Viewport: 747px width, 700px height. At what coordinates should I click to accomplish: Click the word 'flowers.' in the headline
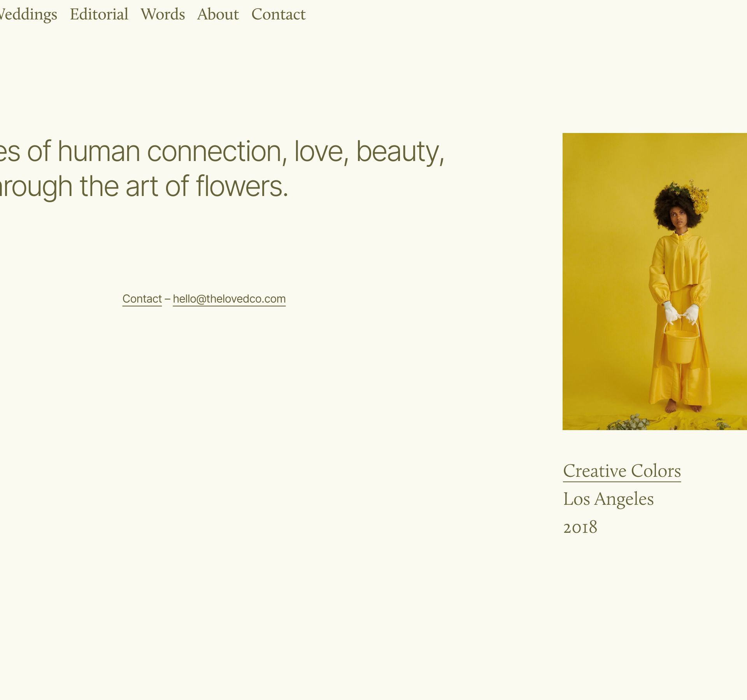(x=242, y=187)
